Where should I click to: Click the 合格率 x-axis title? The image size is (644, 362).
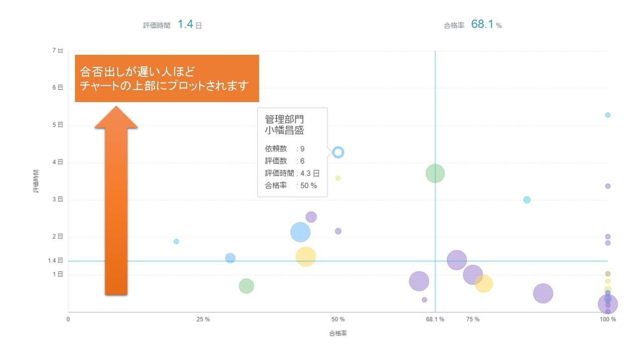coord(338,333)
